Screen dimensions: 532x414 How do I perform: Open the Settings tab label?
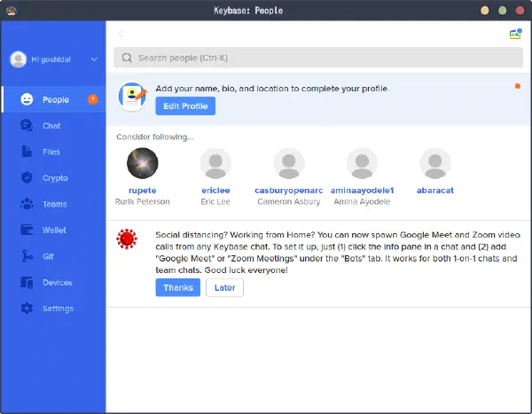[x=58, y=309]
